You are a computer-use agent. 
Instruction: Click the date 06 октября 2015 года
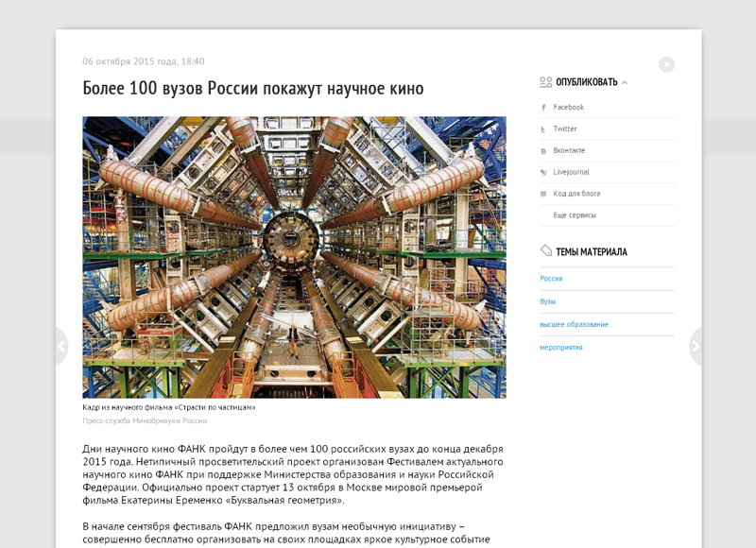[144, 61]
